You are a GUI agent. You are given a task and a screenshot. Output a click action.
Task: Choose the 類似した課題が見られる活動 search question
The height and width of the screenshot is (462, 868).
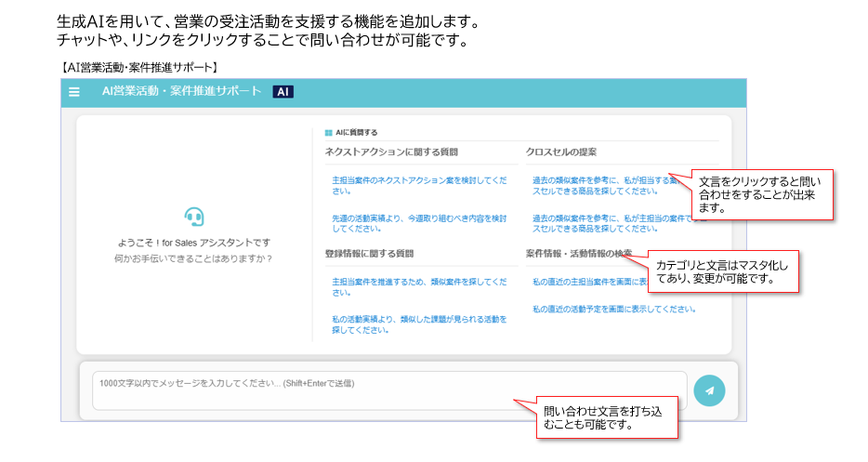[x=419, y=323]
